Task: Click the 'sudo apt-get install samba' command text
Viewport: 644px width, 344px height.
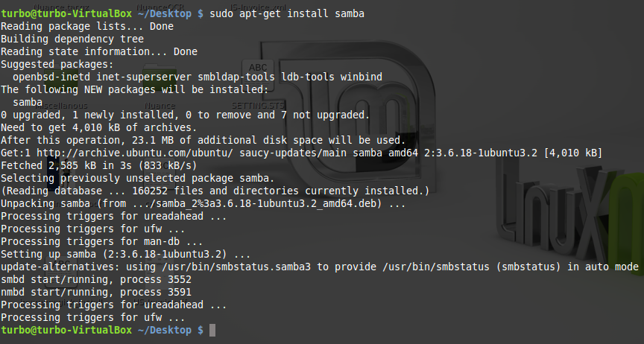Action: click(287, 13)
